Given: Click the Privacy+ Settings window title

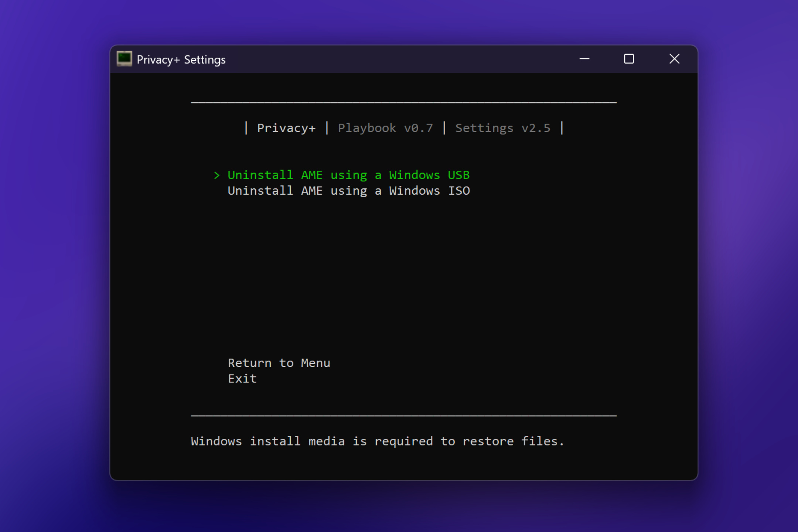Looking at the screenshot, I should (x=181, y=59).
